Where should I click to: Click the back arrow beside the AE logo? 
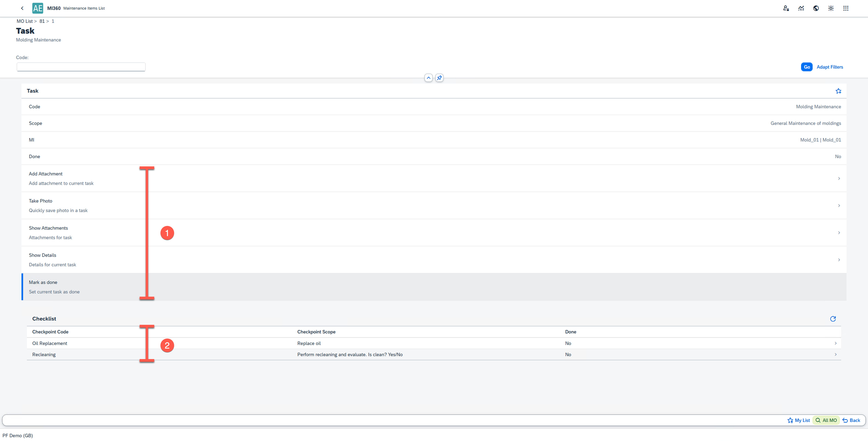click(22, 8)
